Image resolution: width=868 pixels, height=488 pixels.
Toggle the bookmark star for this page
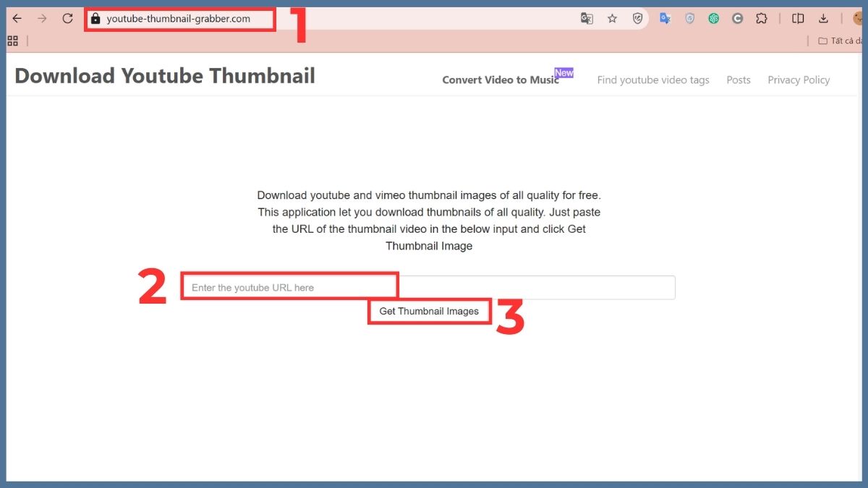pos(613,18)
